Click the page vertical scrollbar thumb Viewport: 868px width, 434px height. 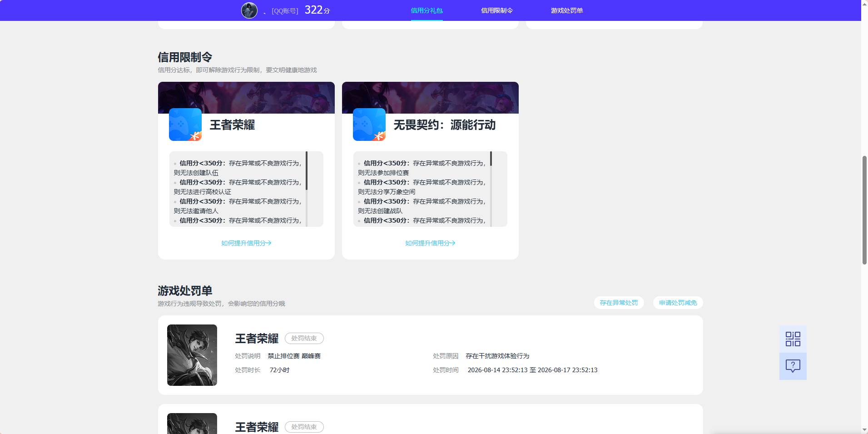pyautogui.click(x=864, y=210)
